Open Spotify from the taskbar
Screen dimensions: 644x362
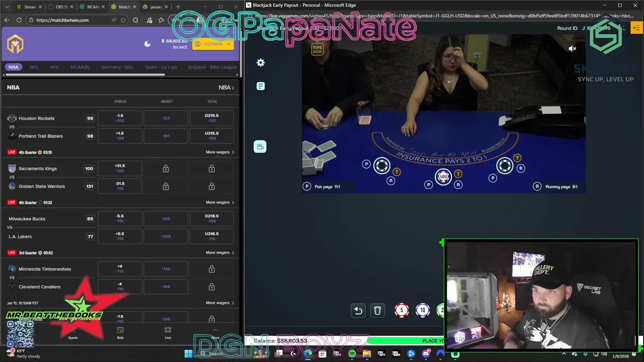click(x=352, y=353)
